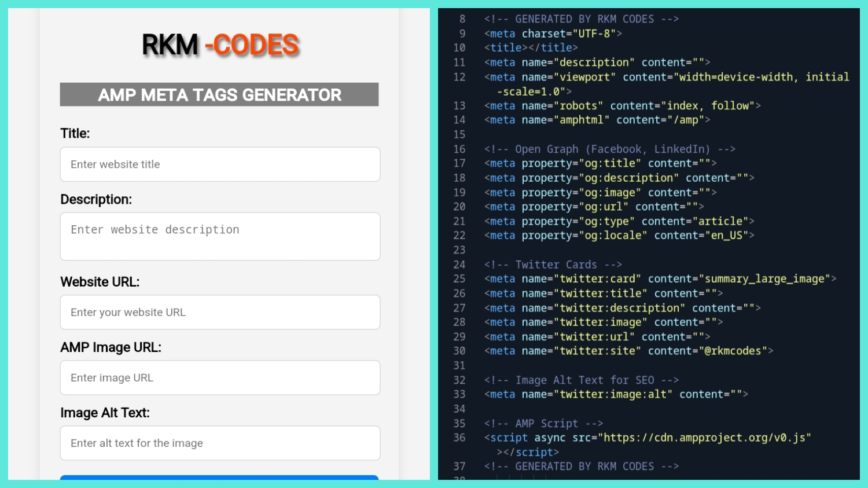Screen dimensions: 868x488
Task: Click the twitter:image:alt meta line
Action: (616, 394)
